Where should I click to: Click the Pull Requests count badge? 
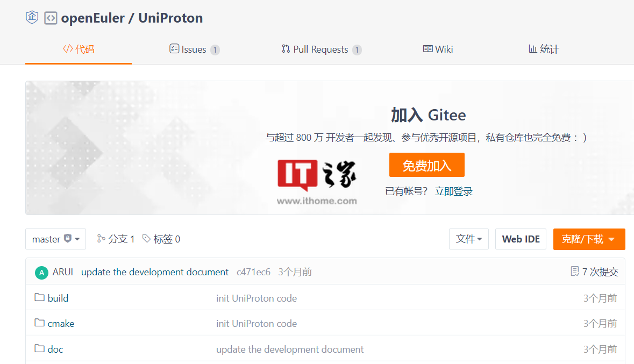[x=357, y=50]
